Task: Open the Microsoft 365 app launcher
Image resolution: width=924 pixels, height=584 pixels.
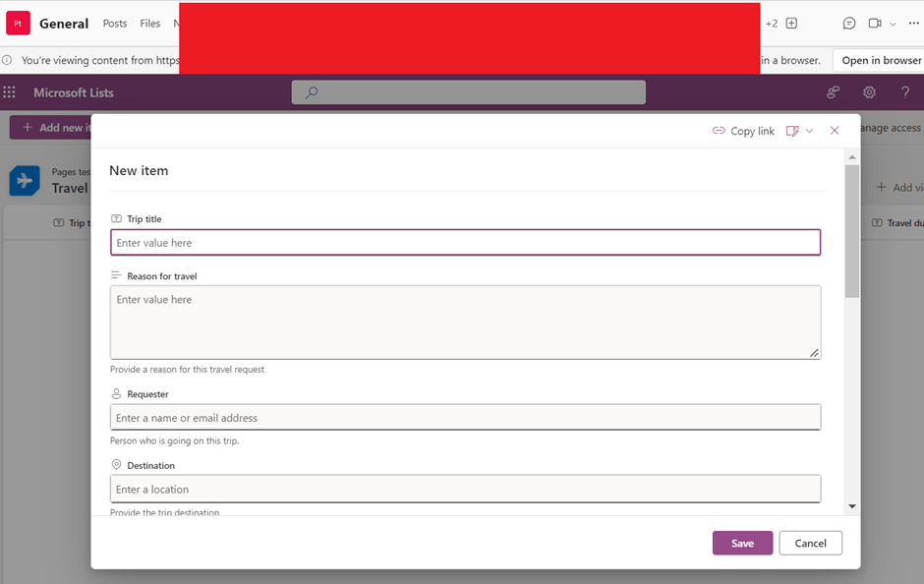Action: pos(10,92)
